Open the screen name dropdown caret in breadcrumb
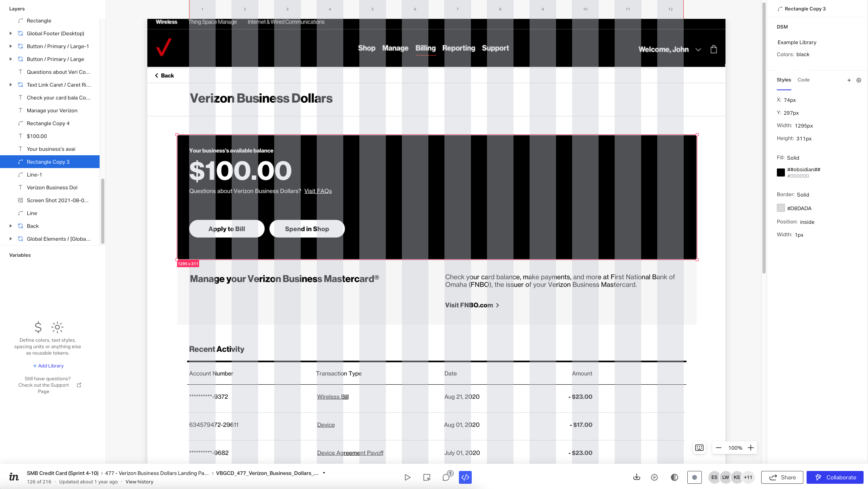This screenshot has width=868, height=489. [324, 473]
